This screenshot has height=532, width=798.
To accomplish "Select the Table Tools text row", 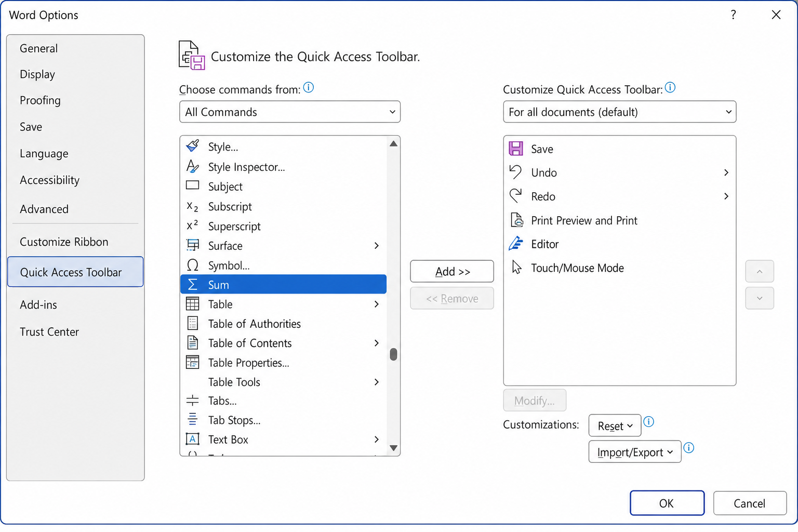I will 283,382.
